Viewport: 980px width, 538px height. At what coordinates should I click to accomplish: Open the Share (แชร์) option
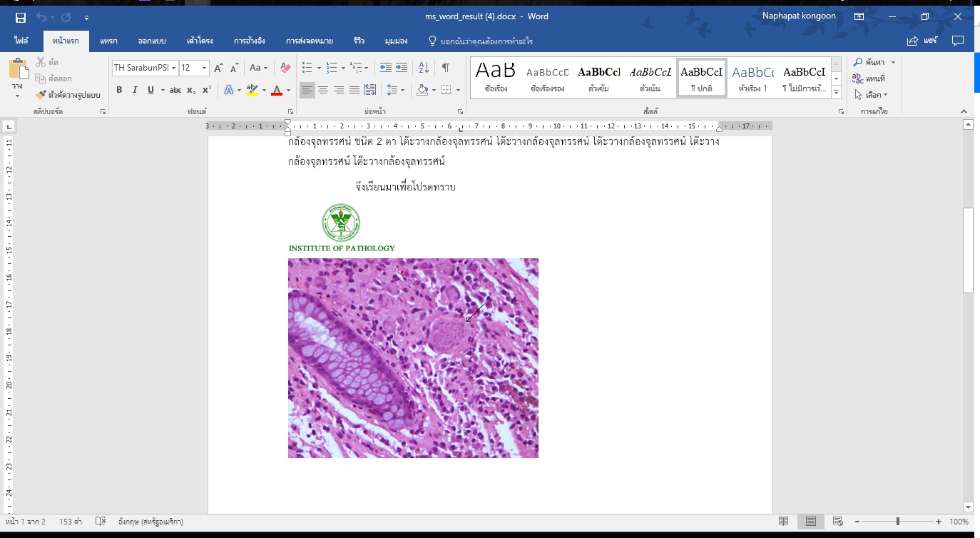point(921,41)
